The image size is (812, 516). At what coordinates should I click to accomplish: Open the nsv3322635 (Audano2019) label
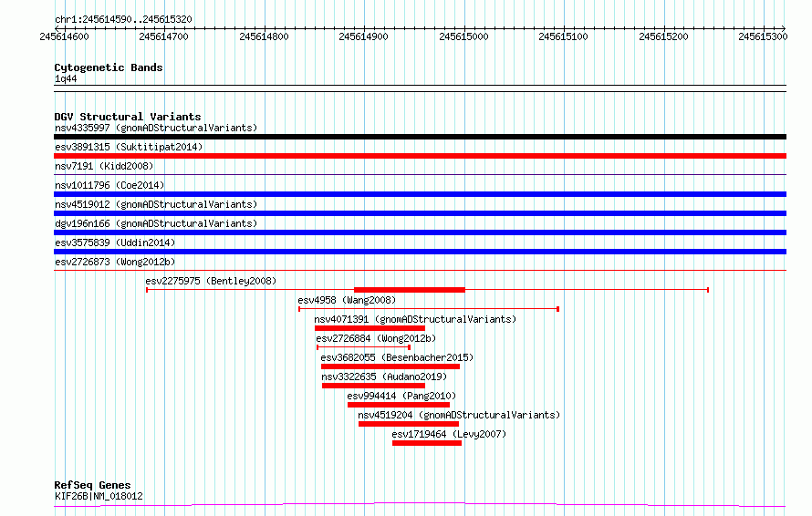click(384, 377)
